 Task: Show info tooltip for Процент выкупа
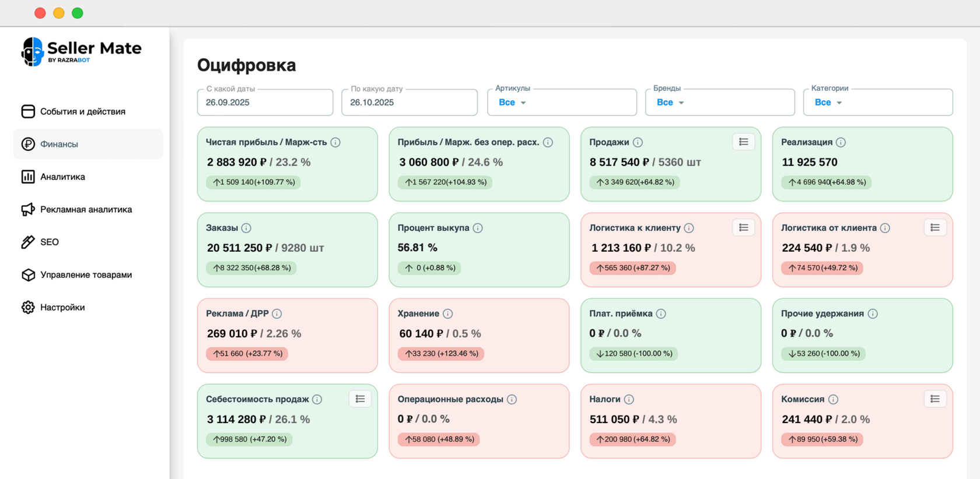point(478,228)
